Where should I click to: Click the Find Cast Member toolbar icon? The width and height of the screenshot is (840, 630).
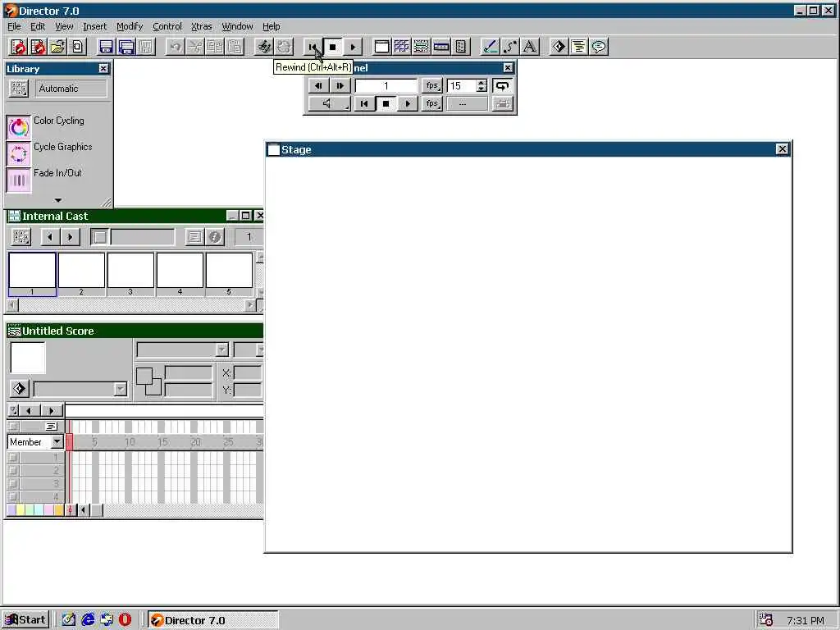pos(263,47)
